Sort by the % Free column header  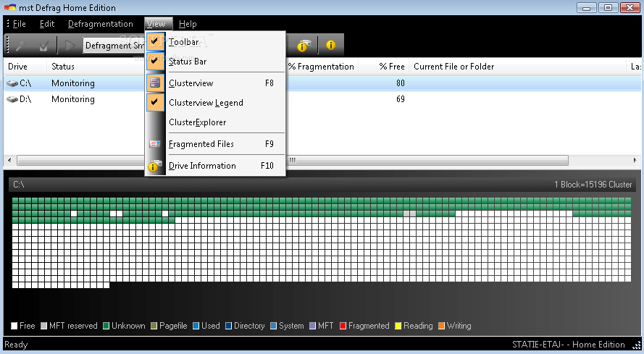pos(384,67)
